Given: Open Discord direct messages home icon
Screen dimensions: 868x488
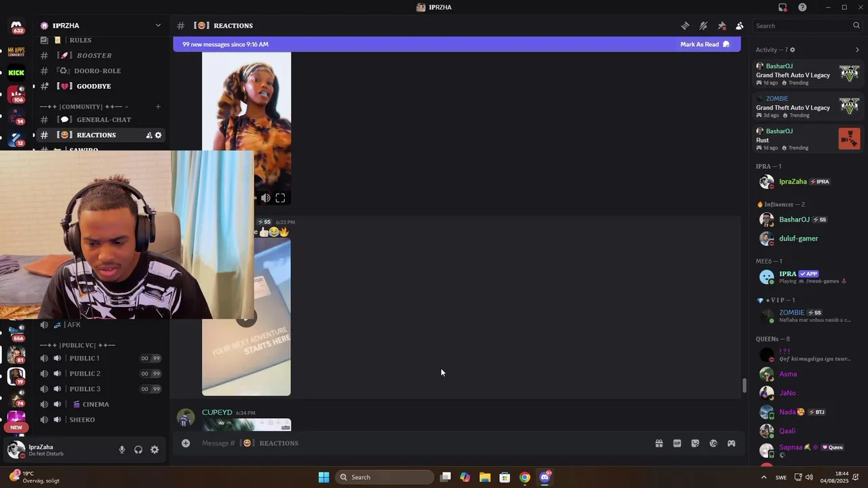Looking at the screenshot, I should (16, 26).
